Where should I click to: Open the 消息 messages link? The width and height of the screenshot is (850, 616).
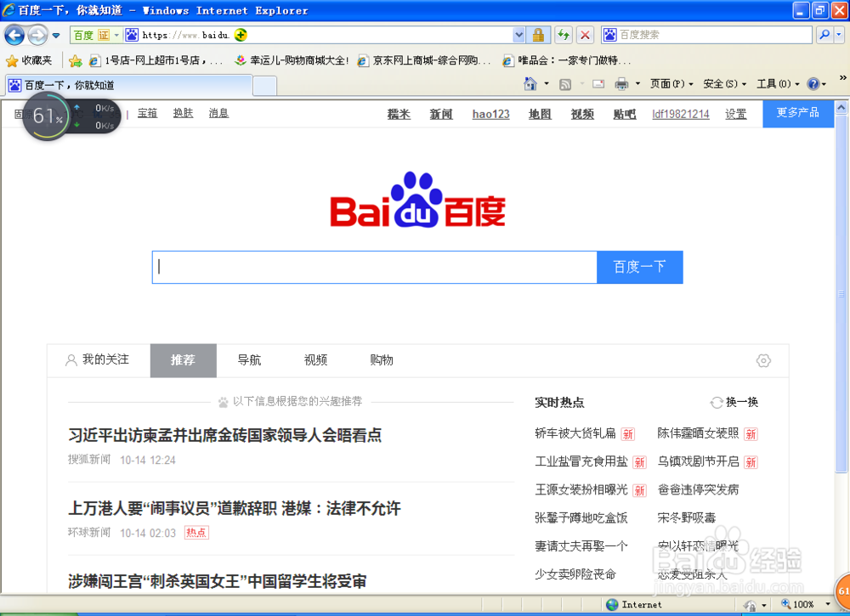point(218,113)
